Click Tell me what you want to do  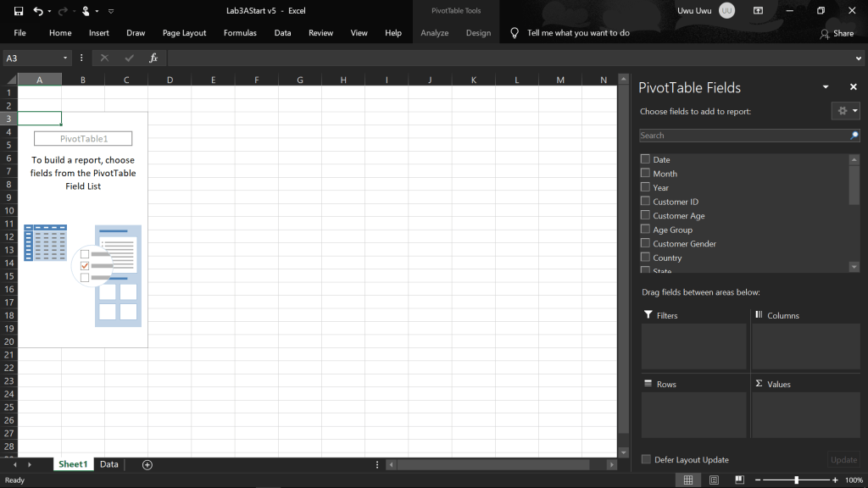click(x=578, y=33)
